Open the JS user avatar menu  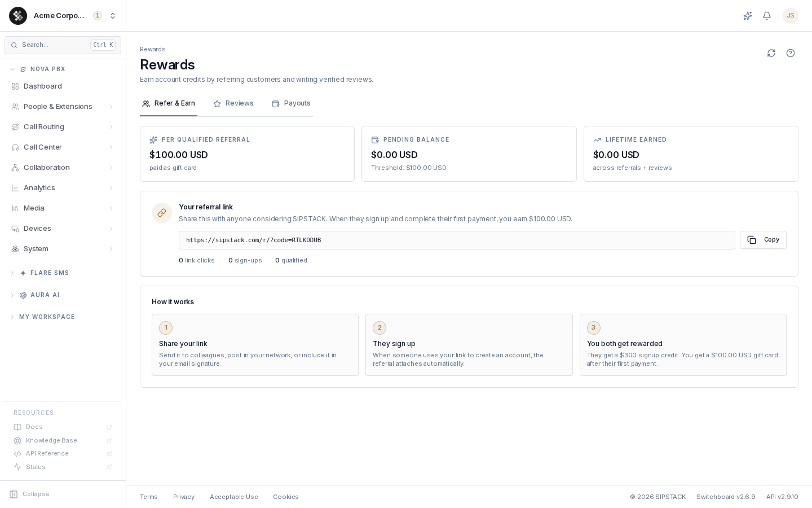[x=791, y=16]
